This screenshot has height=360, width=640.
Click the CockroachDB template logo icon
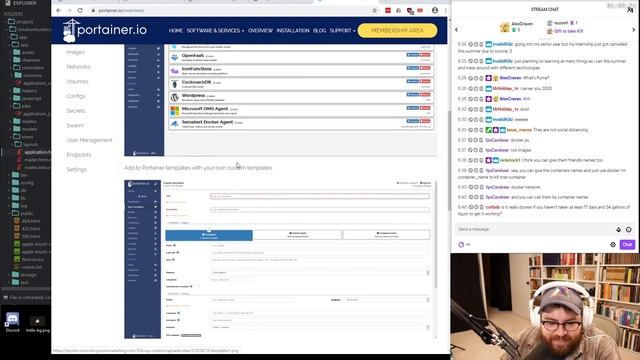175,84
